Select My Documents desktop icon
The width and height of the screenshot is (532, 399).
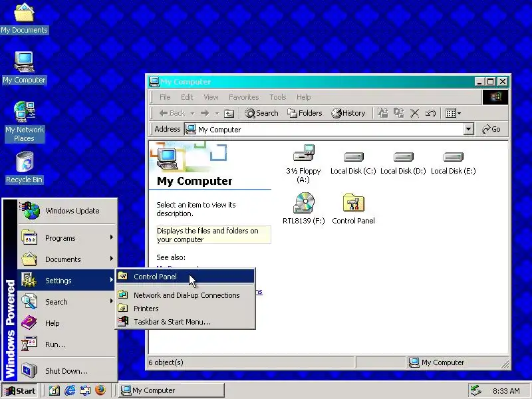coord(24,19)
